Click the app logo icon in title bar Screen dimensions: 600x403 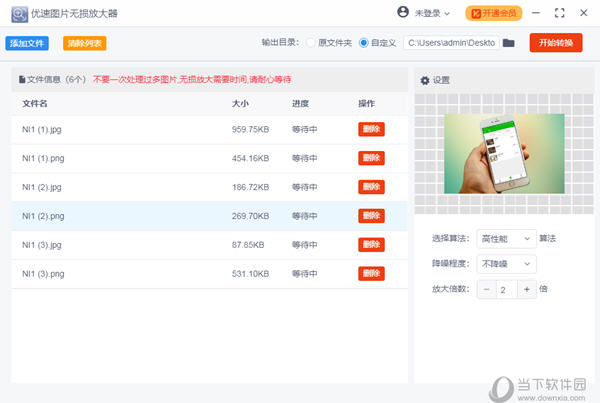coord(19,14)
